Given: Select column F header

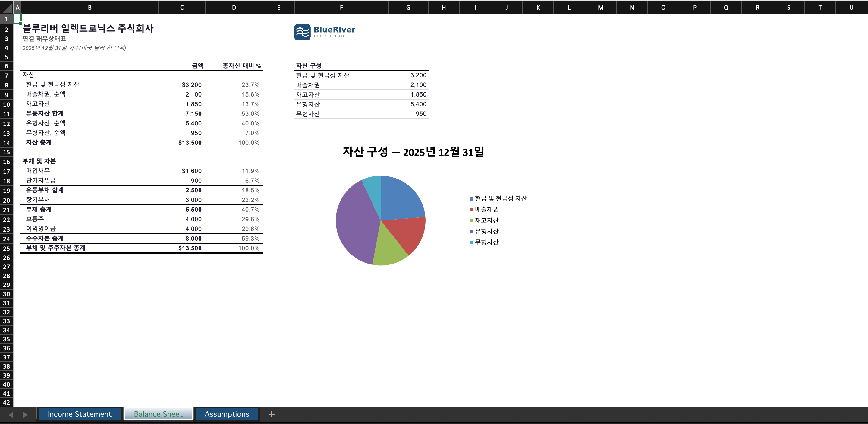Looking at the screenshot, I should click(x=341, y=8).
